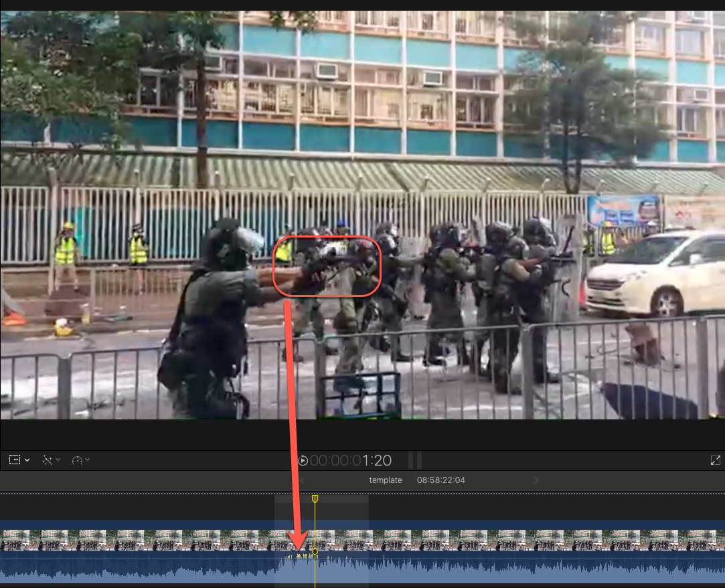Open the Retiming speedometer dropdown chevron
This screenshot has height=588, width=725.
[x=88, y=460]
